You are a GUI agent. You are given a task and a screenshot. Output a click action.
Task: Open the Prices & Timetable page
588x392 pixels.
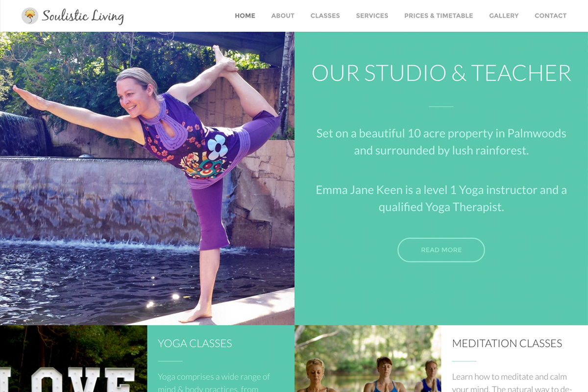pyautogui.click(x=439, y=16)
